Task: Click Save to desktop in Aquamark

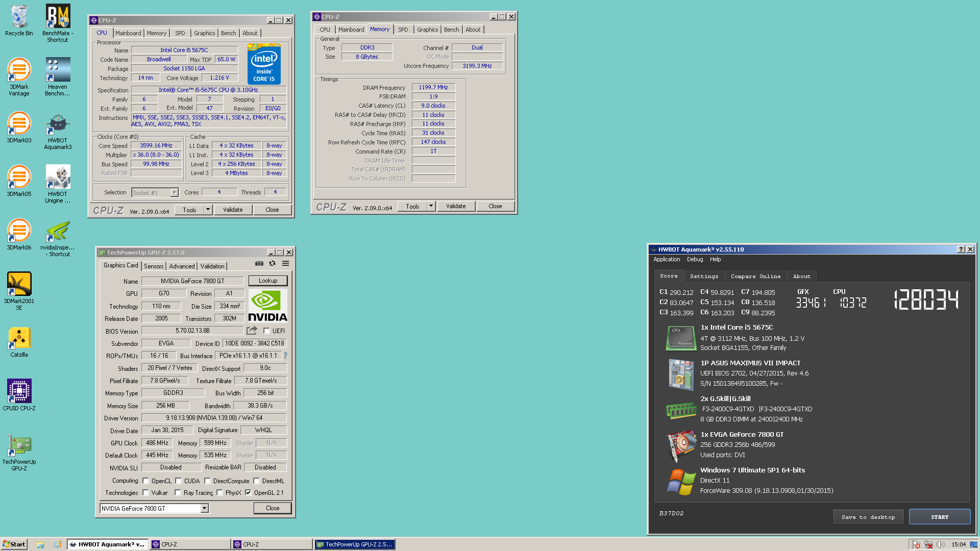Action: click(868, 517)
